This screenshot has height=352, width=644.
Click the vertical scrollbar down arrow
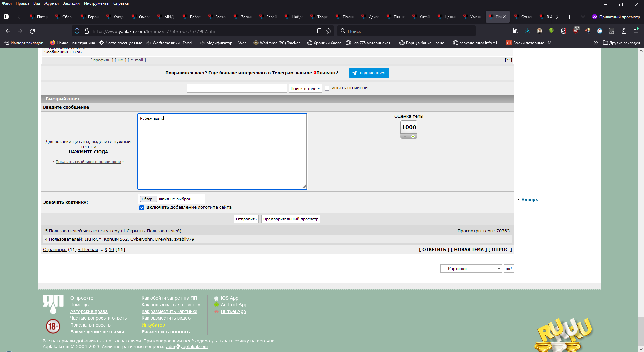(x=641, y=349)
